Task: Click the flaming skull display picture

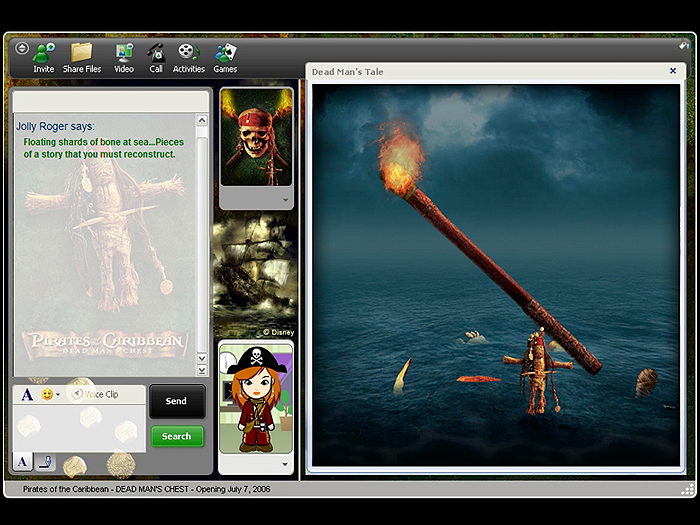Action: point(257,138)
